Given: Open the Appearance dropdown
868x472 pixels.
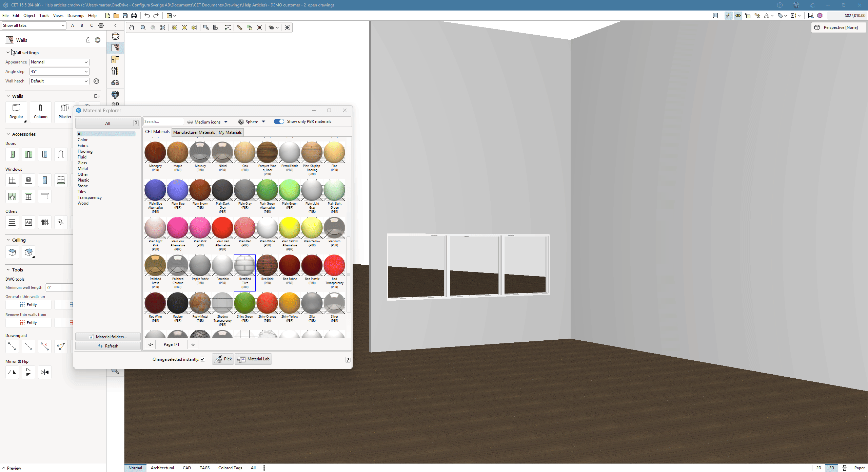Looking at the screenshot, I should pyautogui.click(x=59, y=62).
